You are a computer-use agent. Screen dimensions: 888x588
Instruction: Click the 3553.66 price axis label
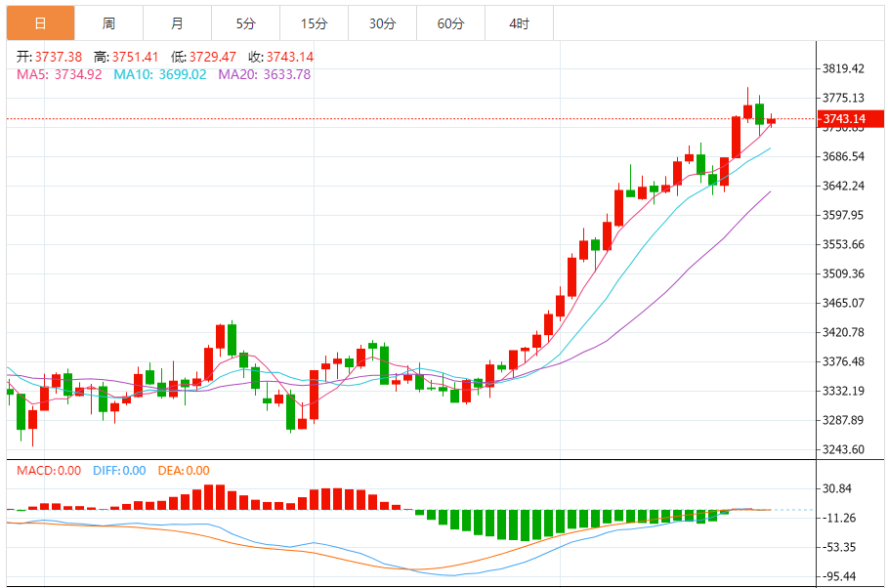click(843, 244)
